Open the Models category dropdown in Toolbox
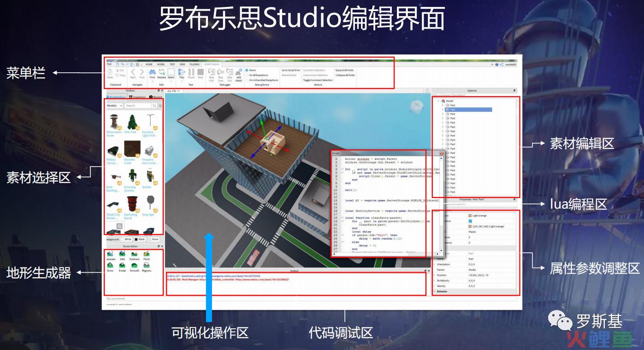Image resolution: width=644 pixels, height=350 pixels. click(x=114, y=105)
